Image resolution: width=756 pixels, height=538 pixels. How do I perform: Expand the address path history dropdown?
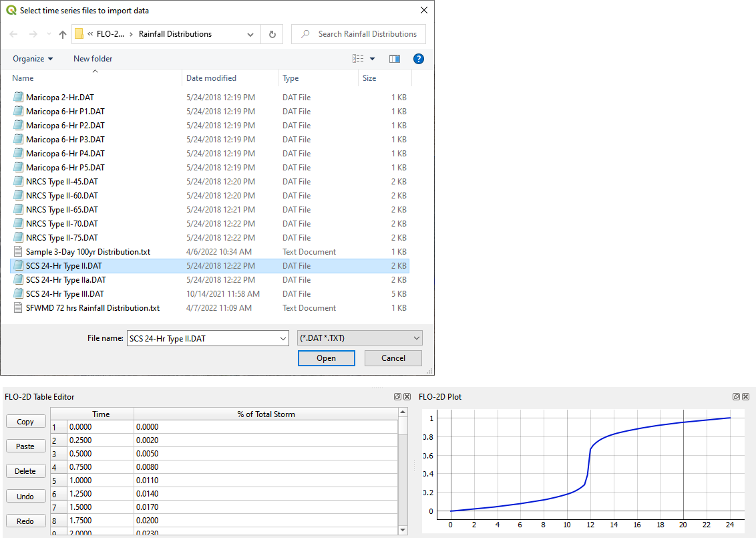click(250, 34)
